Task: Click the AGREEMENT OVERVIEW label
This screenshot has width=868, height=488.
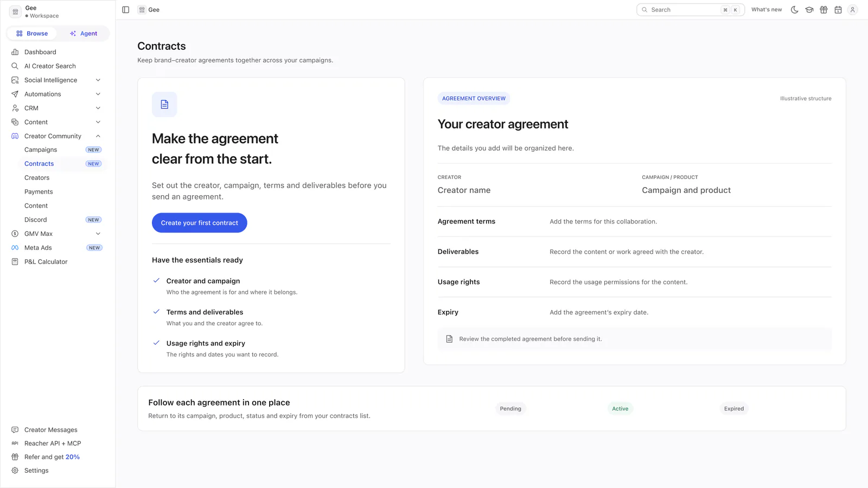Action: pyautogui.click(x=474, y=99)
